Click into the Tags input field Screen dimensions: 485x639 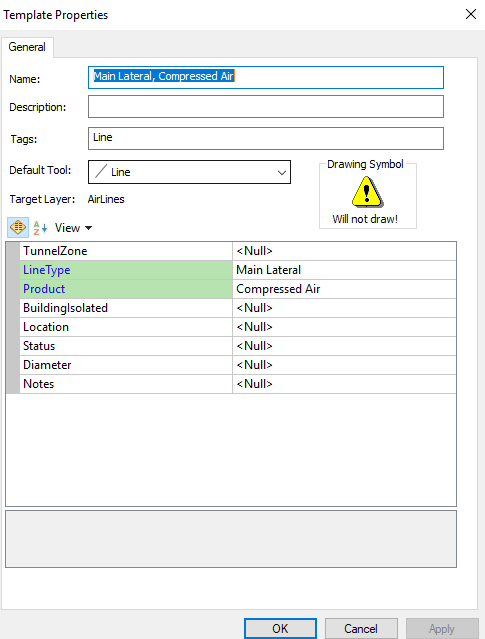(266, 139)
